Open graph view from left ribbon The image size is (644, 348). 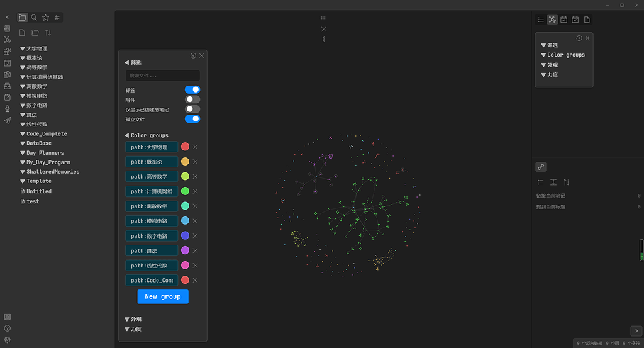pyautogui.click(x=8, y=40)
